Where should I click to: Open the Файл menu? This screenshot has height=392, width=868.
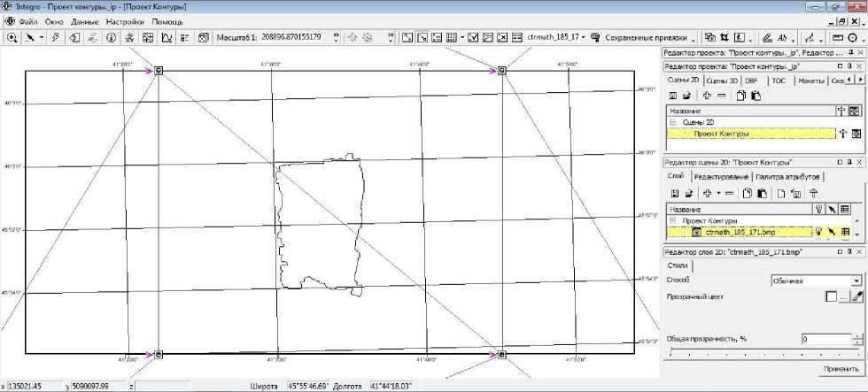(28, 21)
